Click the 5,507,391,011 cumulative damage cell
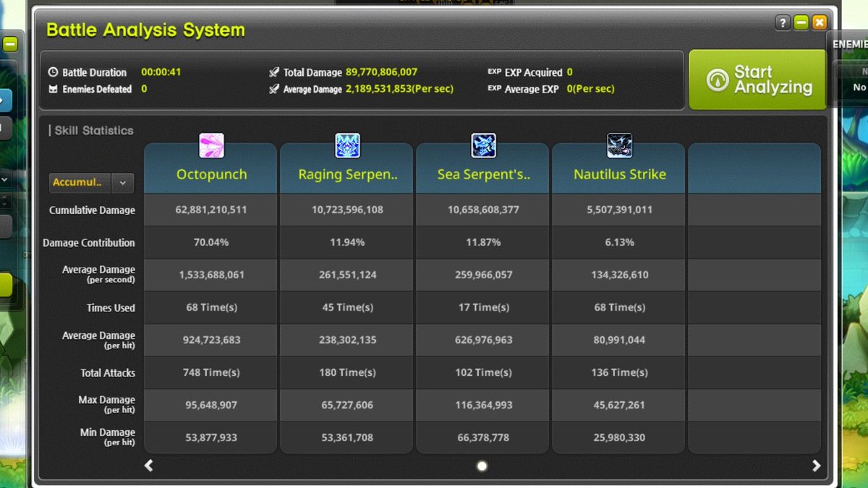The image size is (868, 488). (618, 210)
